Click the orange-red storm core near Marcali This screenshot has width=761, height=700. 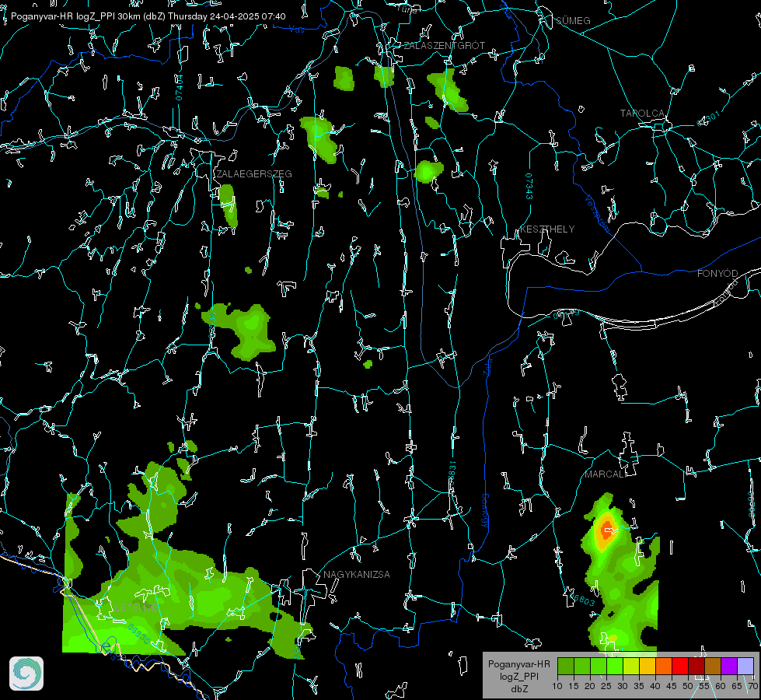pyautogui.click(x=606, y=530)
